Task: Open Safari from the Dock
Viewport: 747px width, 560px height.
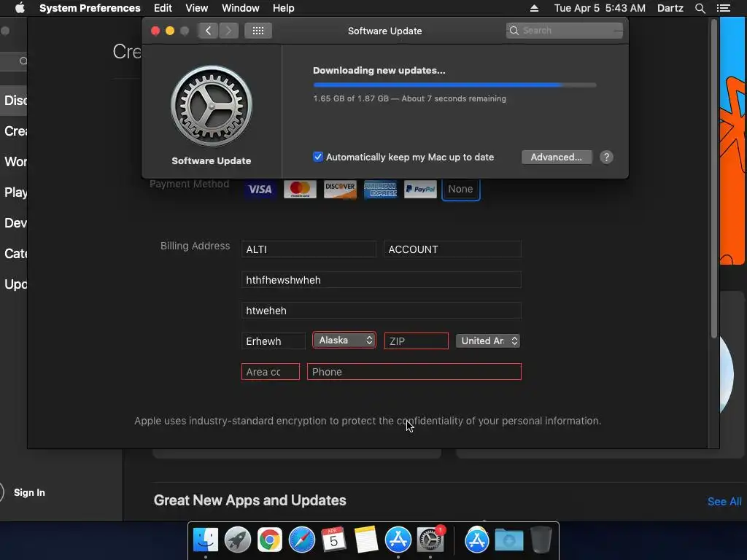Action: (301, 540)
